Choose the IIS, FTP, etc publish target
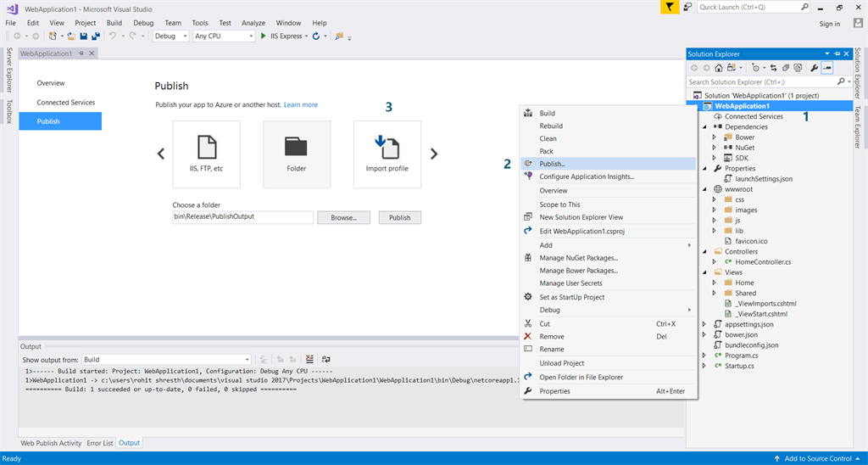This screenshot has height=465, width=868. pyautogui.click(x=206, y=154)
